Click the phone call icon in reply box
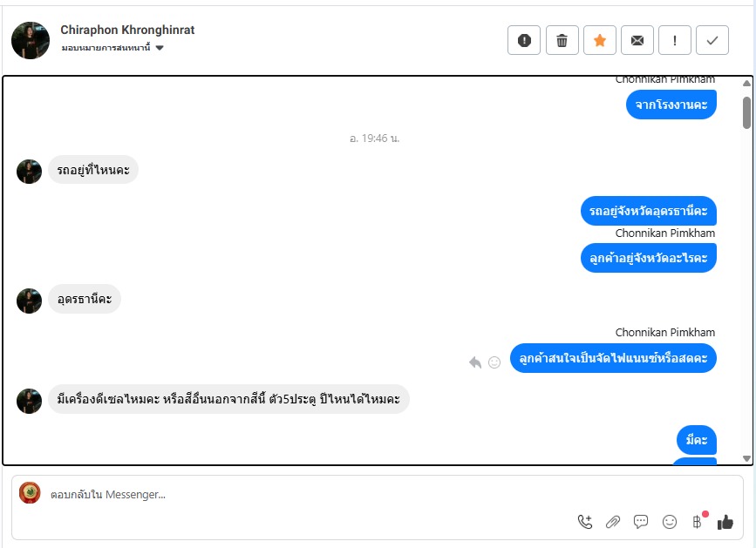 (585, 522)
